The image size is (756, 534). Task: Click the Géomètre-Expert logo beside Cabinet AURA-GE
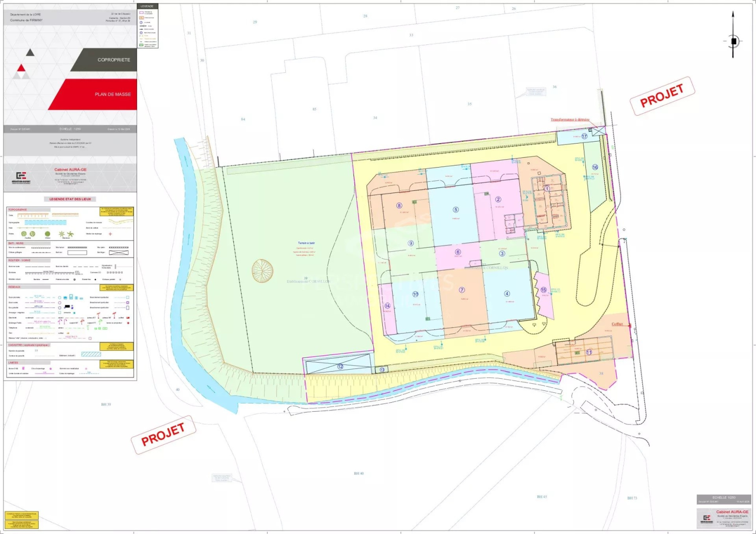pyautogui.click(x=22, y=177)
